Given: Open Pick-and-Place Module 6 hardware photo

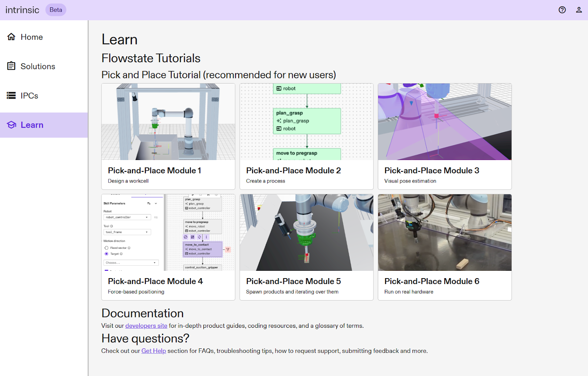Looking at the screenshot, I should coord(445,233).
